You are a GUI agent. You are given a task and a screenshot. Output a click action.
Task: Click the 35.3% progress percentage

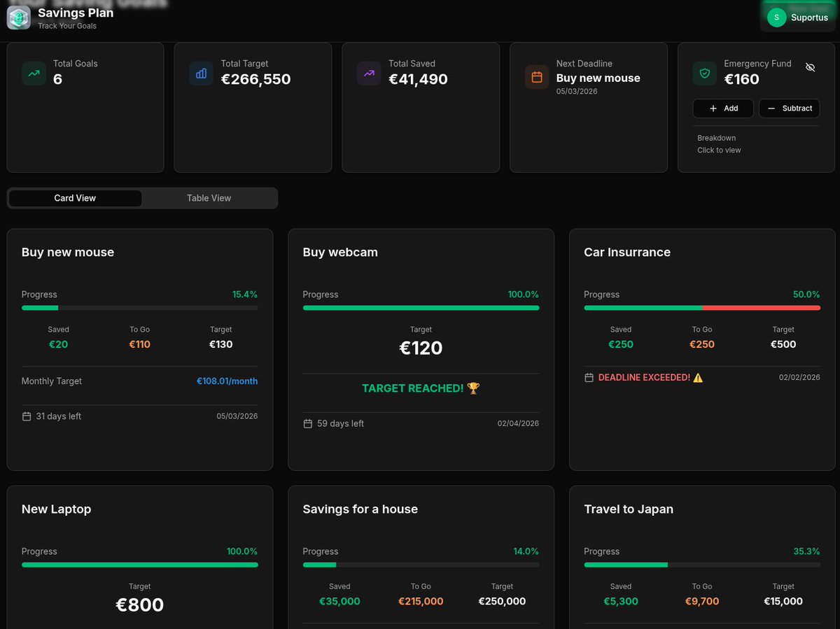coord(806,551)
